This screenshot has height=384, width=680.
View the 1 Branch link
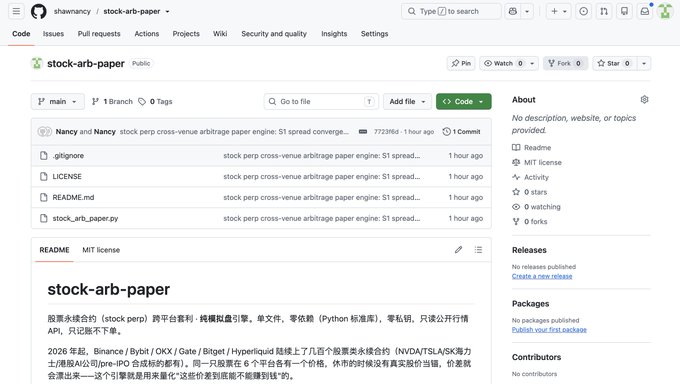point(112,102)
